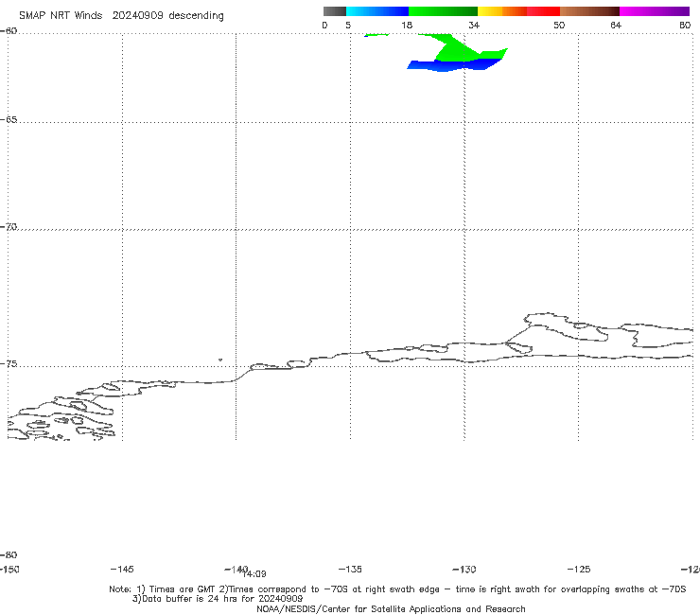
Task: Click the color bar label 50
Action: 559,25
